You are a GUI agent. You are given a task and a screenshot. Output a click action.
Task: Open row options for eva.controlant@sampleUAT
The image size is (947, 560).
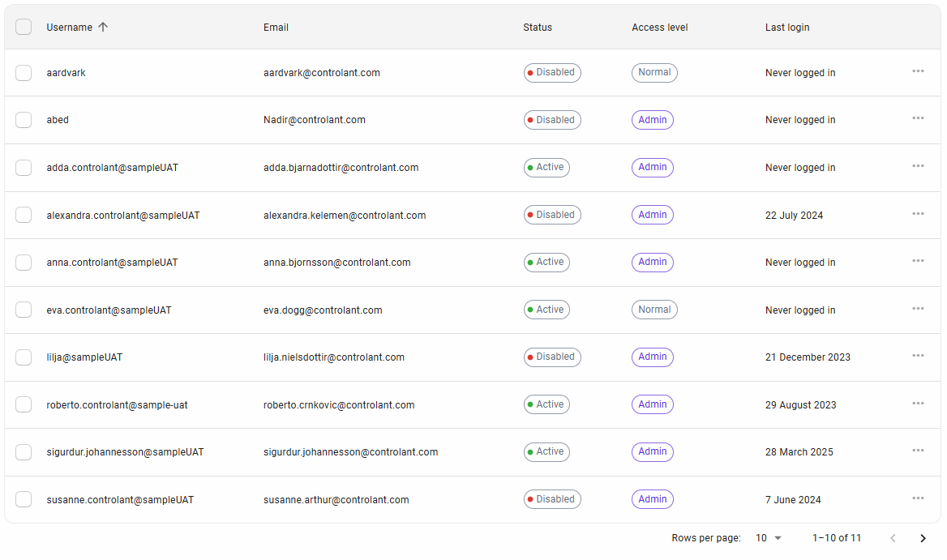pyautogui.click(x=918, y=309)
